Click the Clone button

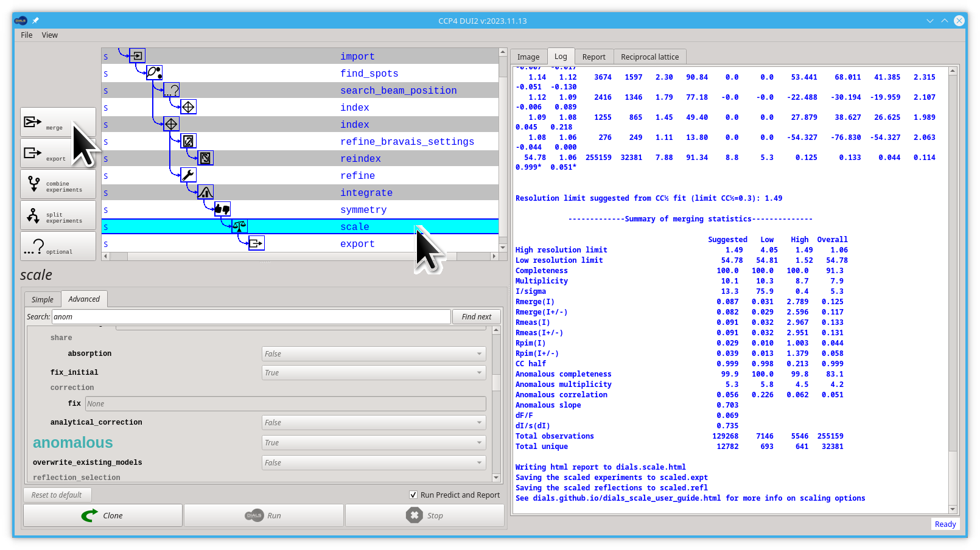pos(103,515)
